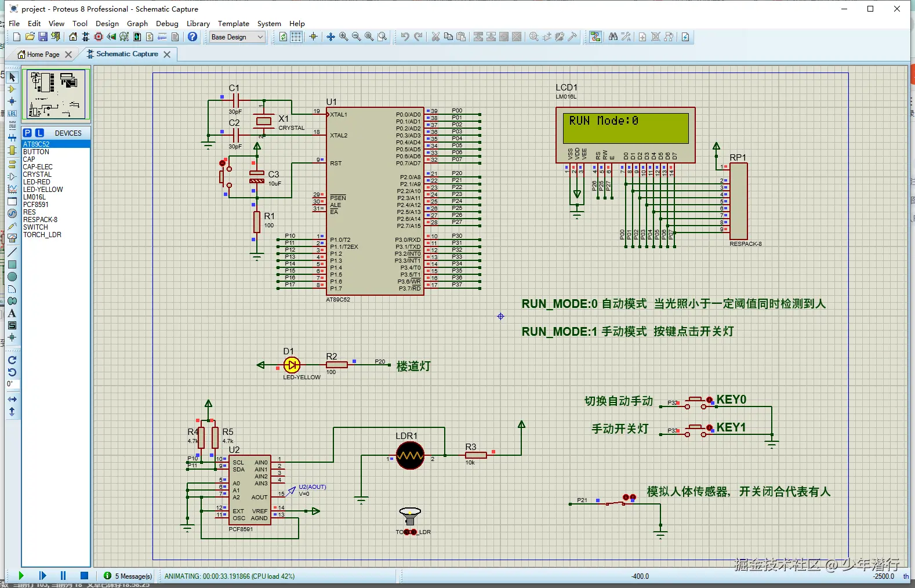Switch to the Home Page tab

43,54
